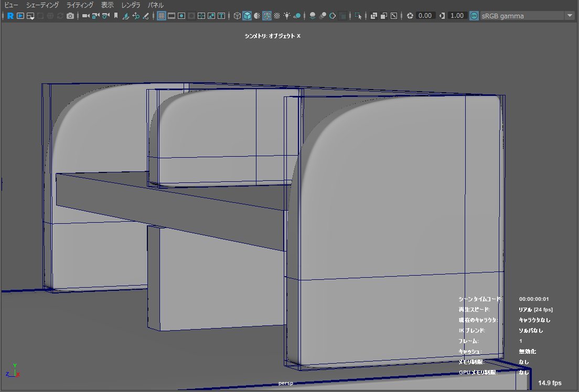Click the snapshot camera icon
The height and width of the screenshot is (392, 579).
pos(70,16)
